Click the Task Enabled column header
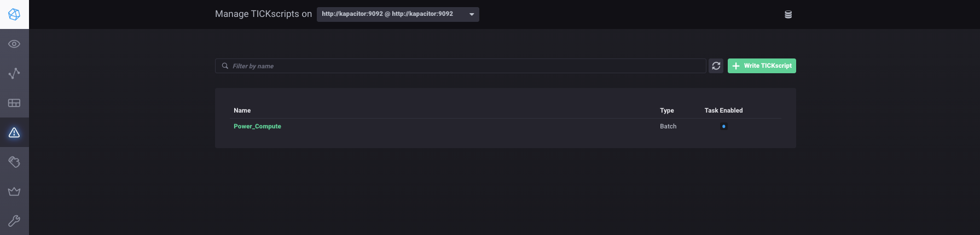 click(723, 110)
